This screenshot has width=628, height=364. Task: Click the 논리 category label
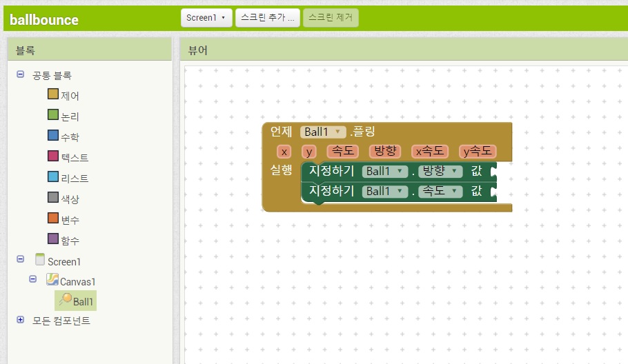click(70, 117)
